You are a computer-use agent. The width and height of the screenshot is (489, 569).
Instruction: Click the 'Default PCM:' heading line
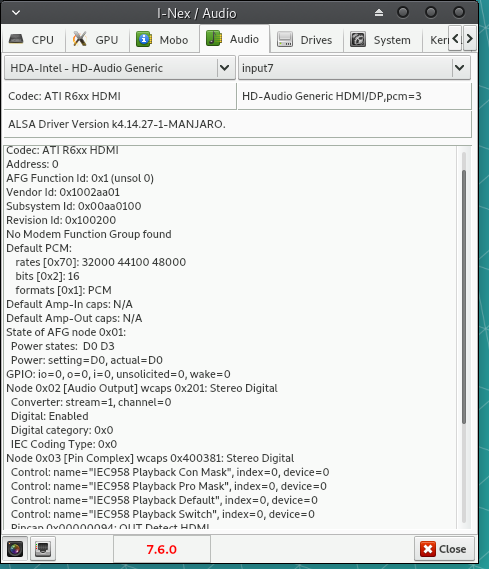tap(39, 248)
